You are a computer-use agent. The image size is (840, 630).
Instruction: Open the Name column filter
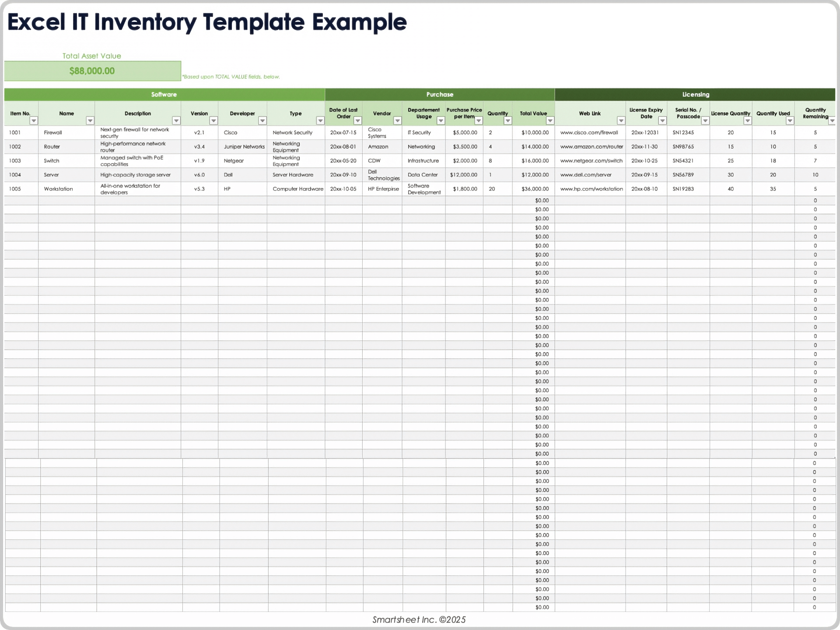[90, 121]
